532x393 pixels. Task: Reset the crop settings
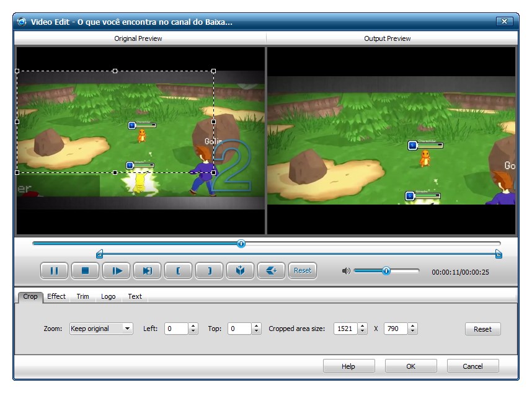[x=482, y=329]
